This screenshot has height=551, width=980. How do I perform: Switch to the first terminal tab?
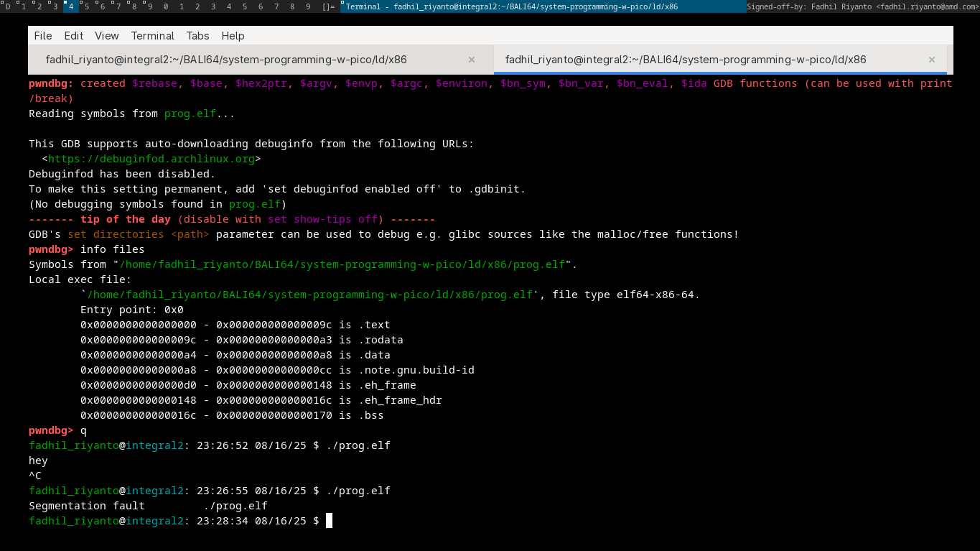[226, 60]
